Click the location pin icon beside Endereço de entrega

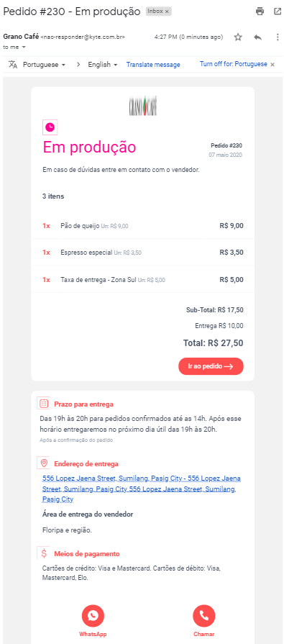(x=44, y=463)
